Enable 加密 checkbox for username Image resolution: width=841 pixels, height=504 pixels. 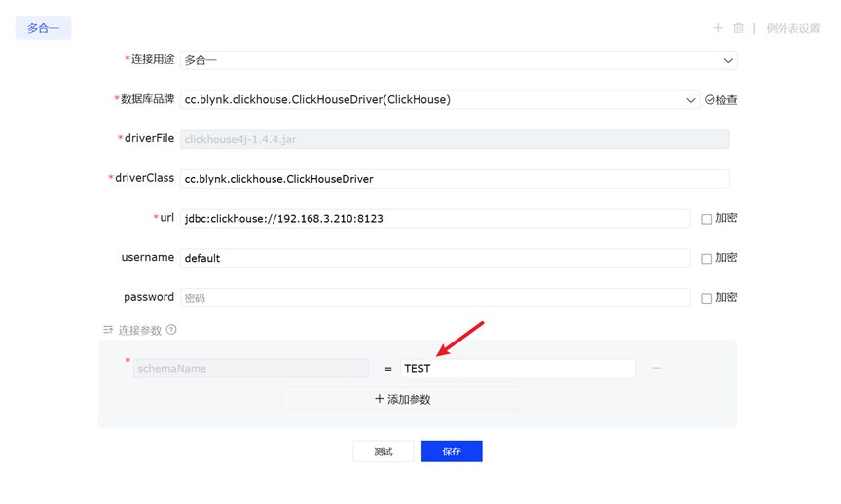pos(707,259)
